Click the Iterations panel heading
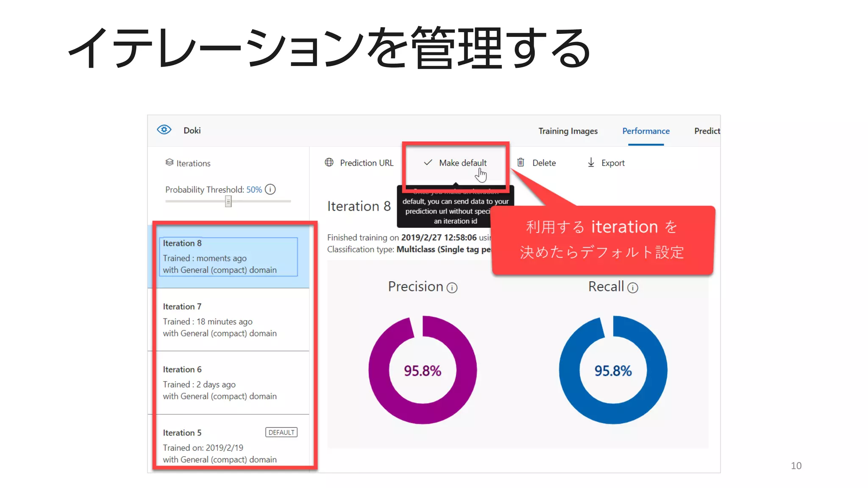This screenshot has height=488, width=868. (193, 163)
